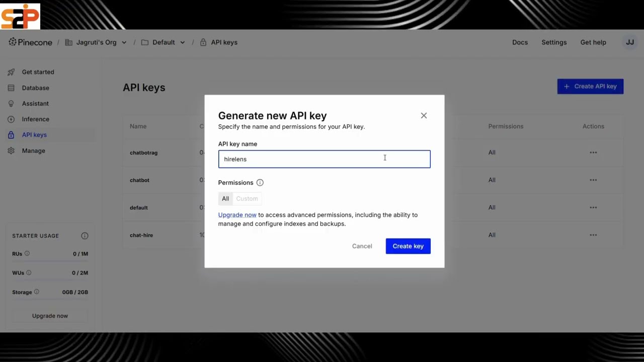644x362 pixels.
Task: Click the Create API key button
Action: [x=590, y=86]
